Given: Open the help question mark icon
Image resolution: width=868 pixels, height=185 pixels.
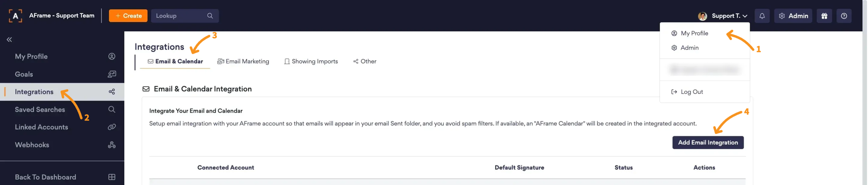Looking at the screenshot, I should (844, 16).
